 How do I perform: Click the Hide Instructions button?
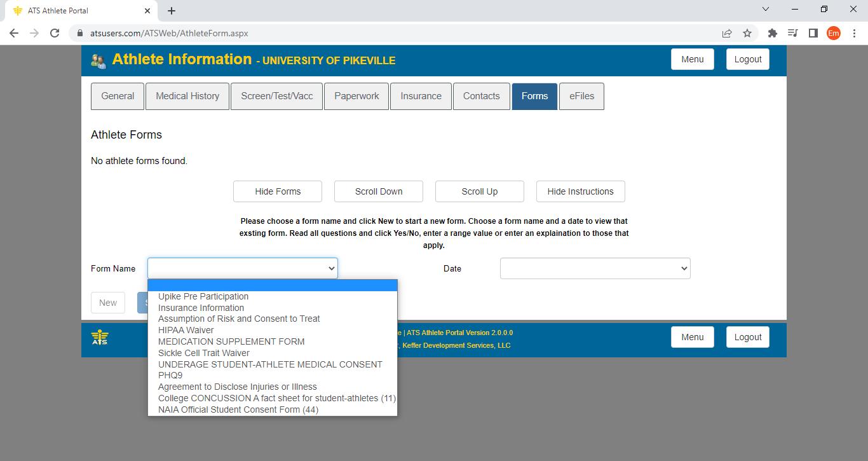(581, 191)
